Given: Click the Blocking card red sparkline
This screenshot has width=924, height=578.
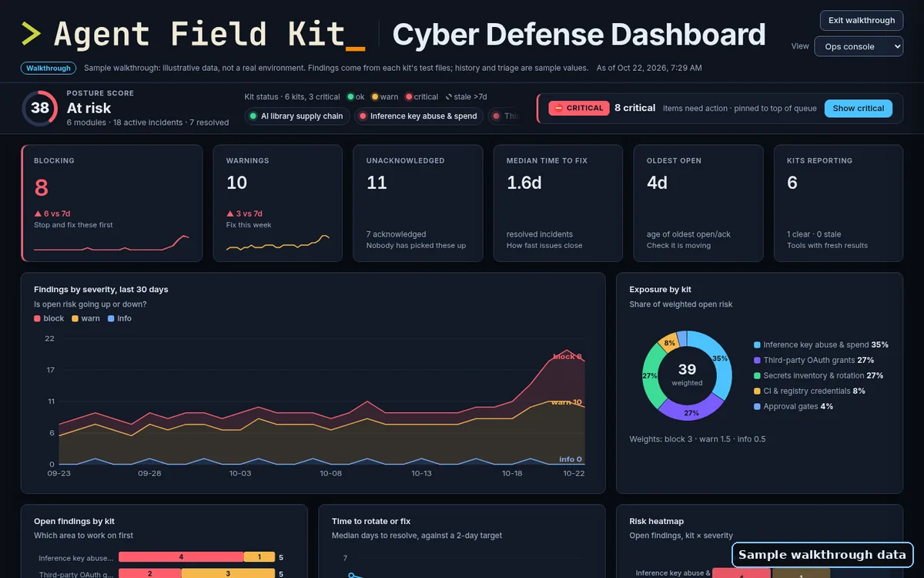Looking at the screenshot, I should tap(112, 244).
